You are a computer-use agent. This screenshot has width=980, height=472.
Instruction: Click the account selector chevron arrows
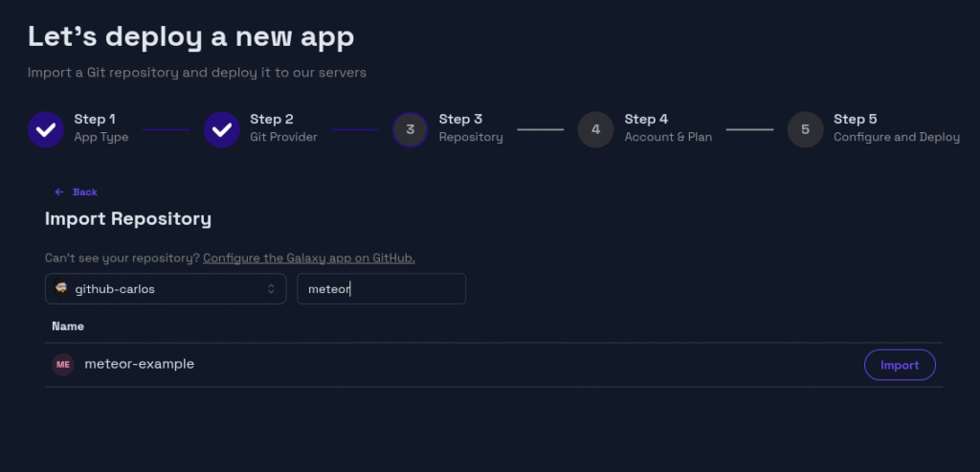(271, 289)
